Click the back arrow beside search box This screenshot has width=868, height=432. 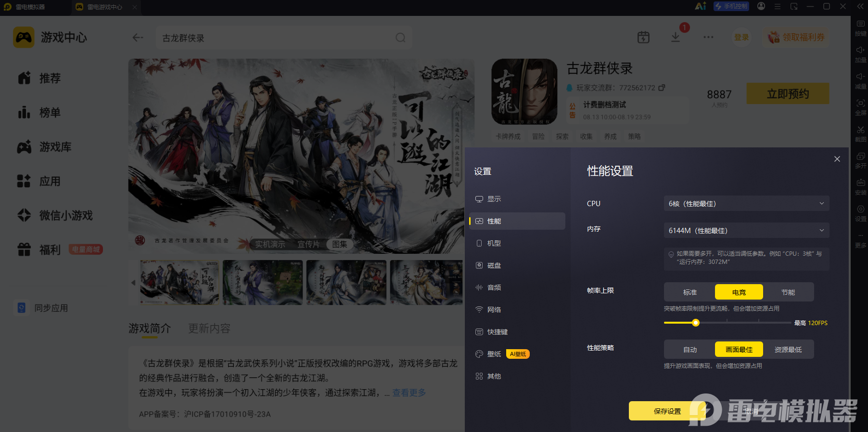[138, 38]
